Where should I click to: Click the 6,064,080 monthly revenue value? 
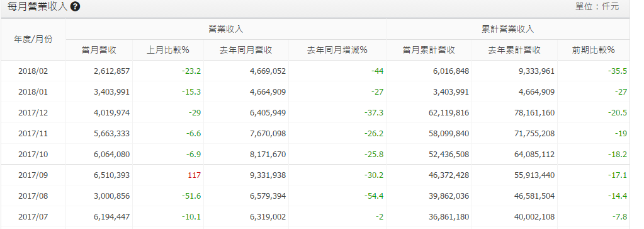point(111,155)
